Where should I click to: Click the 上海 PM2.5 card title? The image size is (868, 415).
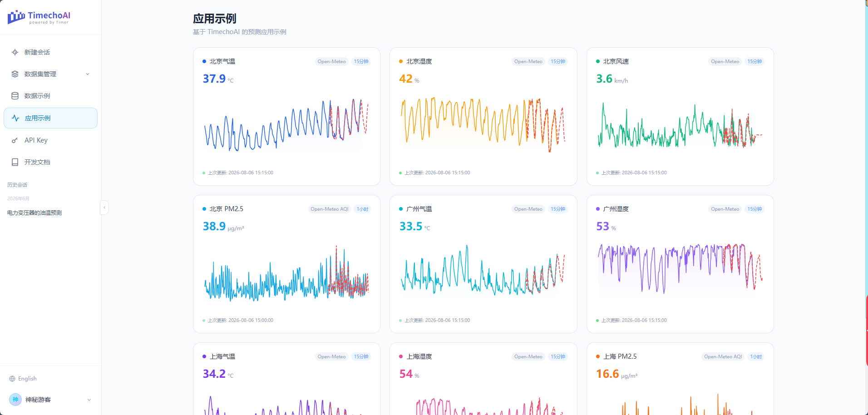pyautogui.click(x=620, y=356)
